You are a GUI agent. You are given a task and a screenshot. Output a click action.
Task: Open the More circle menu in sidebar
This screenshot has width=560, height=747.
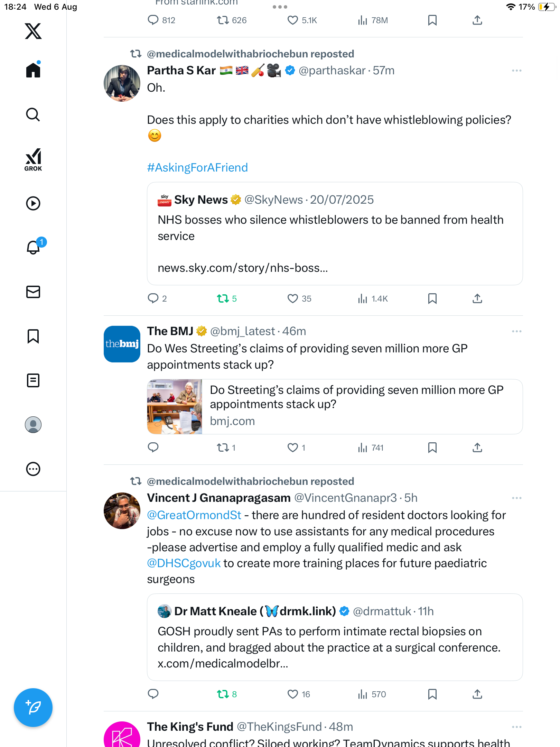point(33,469)
